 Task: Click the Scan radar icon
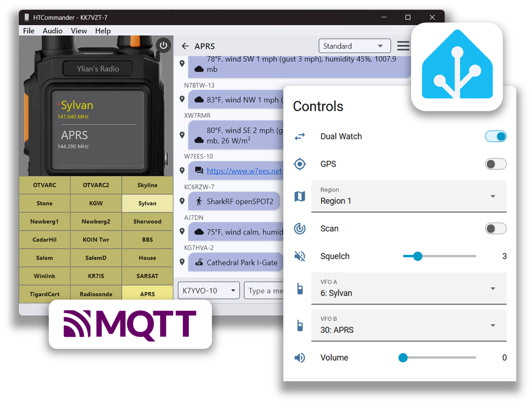300,228
